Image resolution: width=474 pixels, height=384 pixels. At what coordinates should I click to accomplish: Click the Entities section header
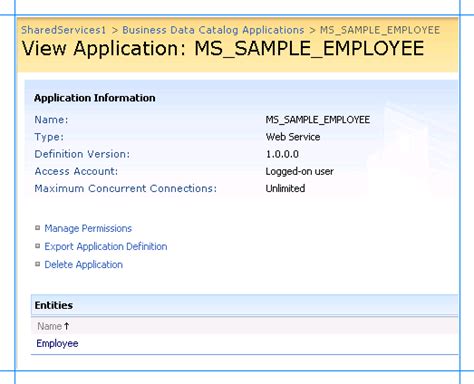tap(54, 305)
